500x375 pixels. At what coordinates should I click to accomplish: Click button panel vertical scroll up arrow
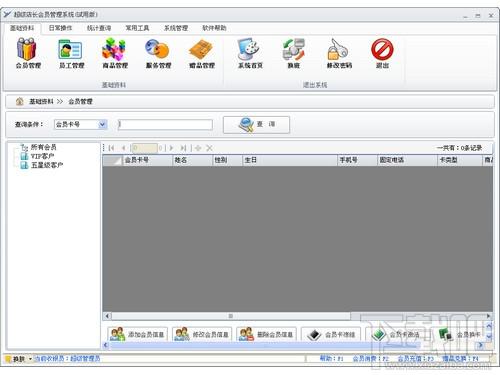click(489, 326)
